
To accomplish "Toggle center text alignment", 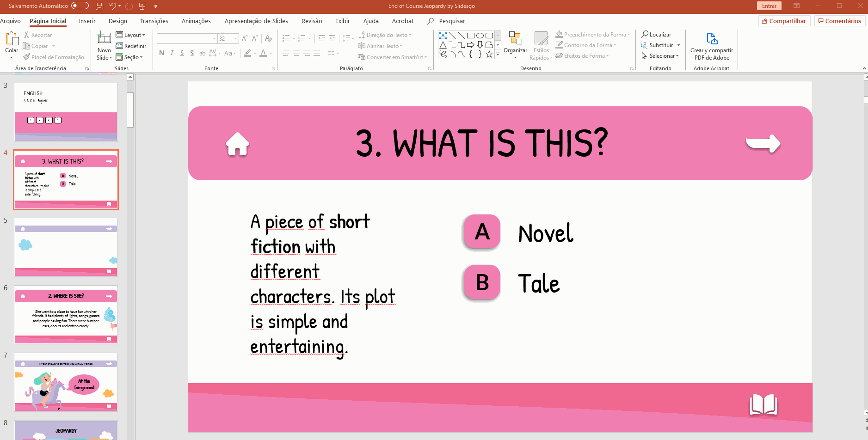I will click(296, 53).
